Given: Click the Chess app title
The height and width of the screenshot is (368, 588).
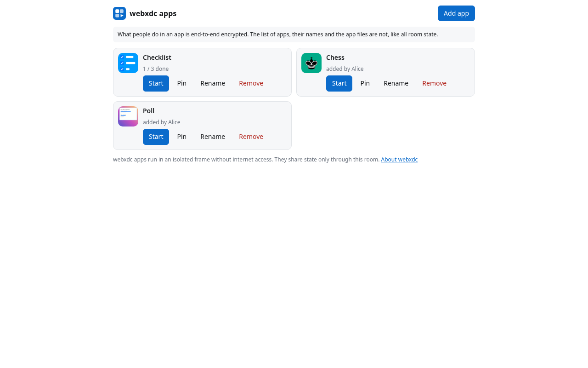Looking at the screenshot, I should (335, 57).
